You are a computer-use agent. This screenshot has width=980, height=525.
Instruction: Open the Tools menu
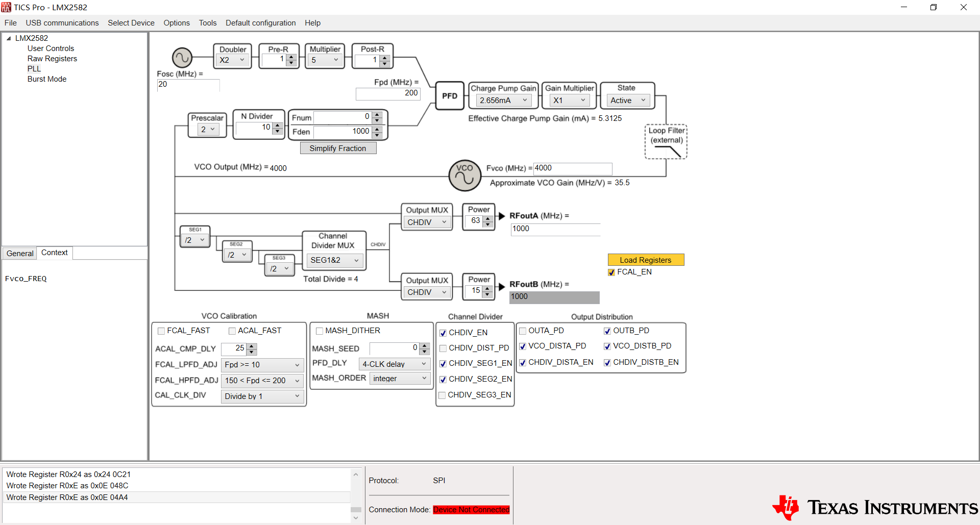208,23
